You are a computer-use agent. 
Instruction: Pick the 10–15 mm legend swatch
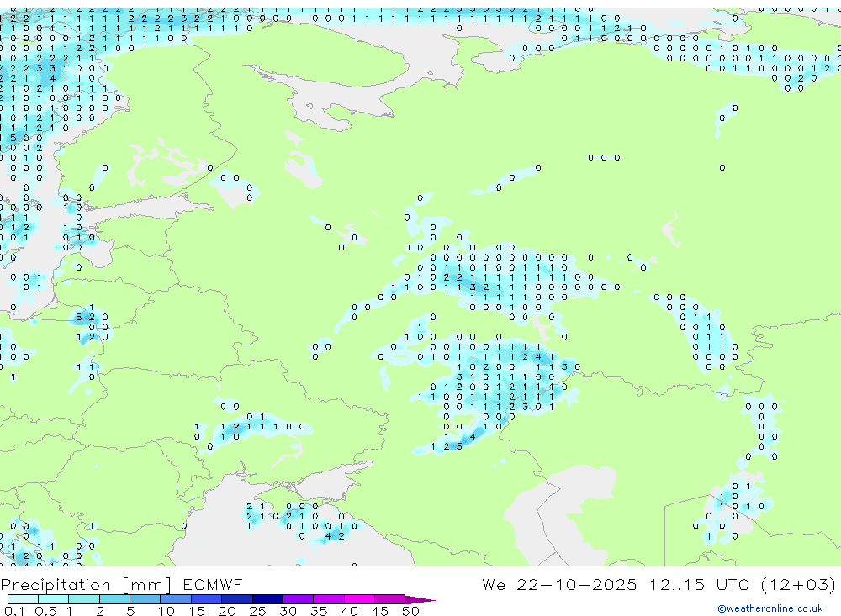(176, 599)
